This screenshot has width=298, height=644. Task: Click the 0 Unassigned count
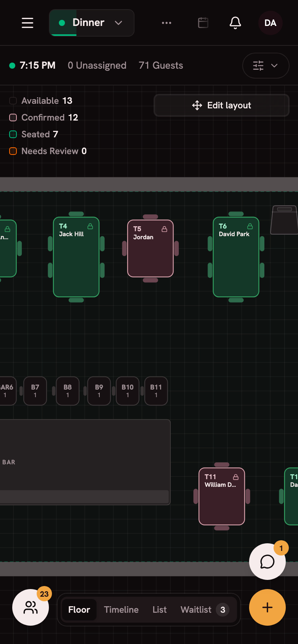(97, 66)
